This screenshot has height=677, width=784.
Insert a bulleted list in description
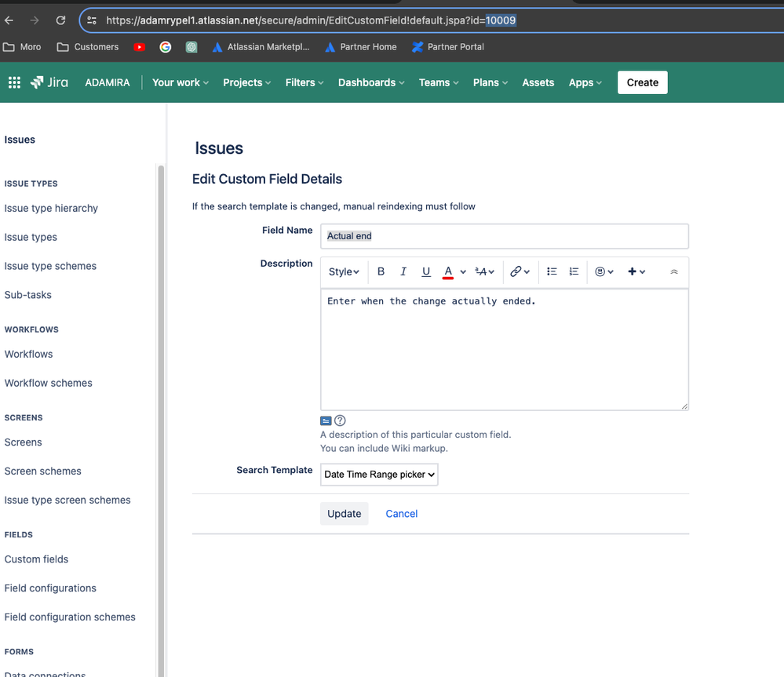tap(552, 271)
